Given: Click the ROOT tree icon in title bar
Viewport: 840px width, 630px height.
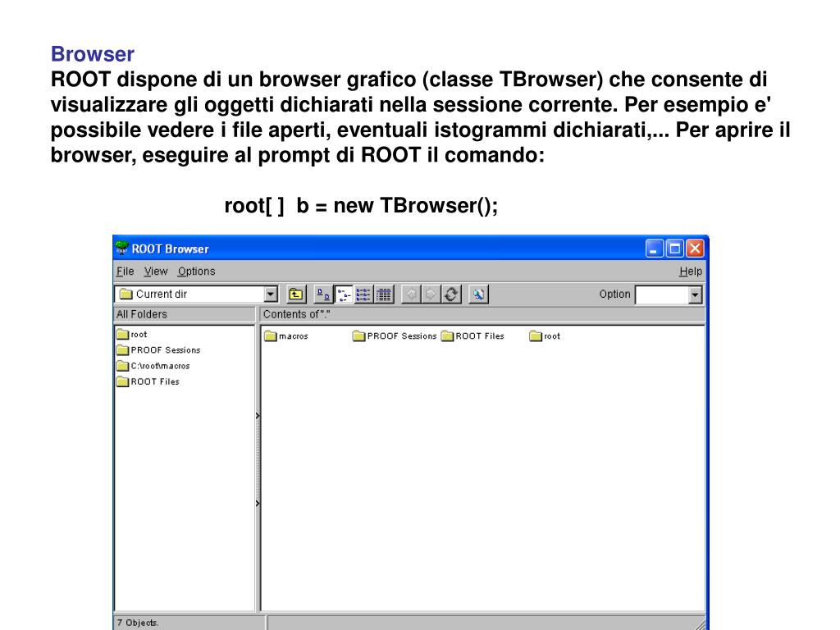Looking at the screenshot, I should tap(122, 248).
